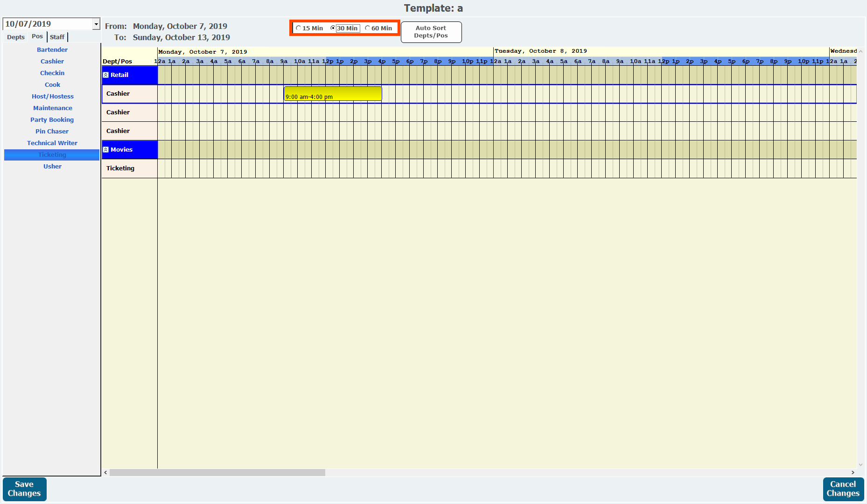
Task: Select the highlighted Ticketing position
Action: 52,155
